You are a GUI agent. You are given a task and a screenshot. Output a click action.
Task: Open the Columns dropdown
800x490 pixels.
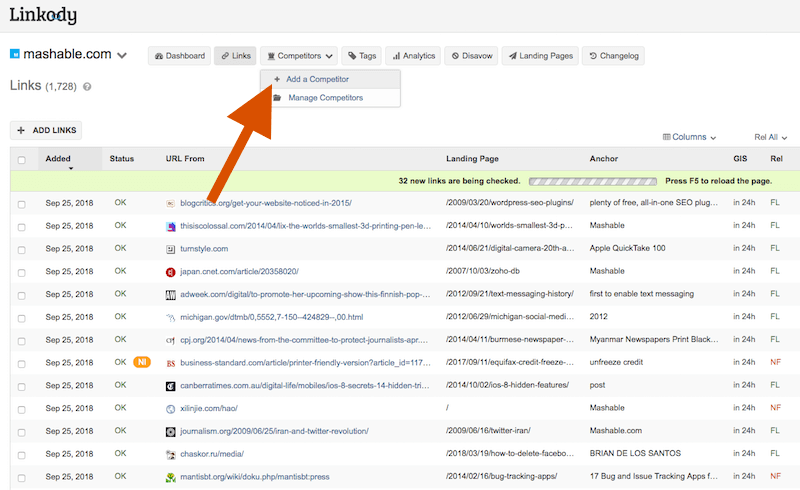point(689,137)
